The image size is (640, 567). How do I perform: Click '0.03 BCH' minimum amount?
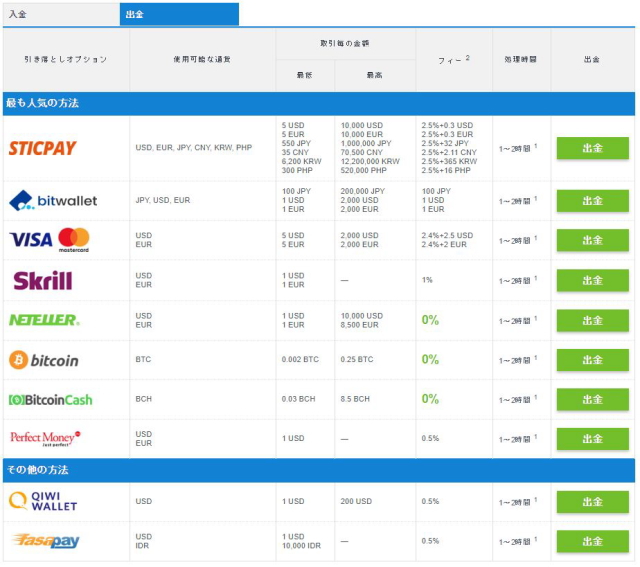click(x=298, y=399)
